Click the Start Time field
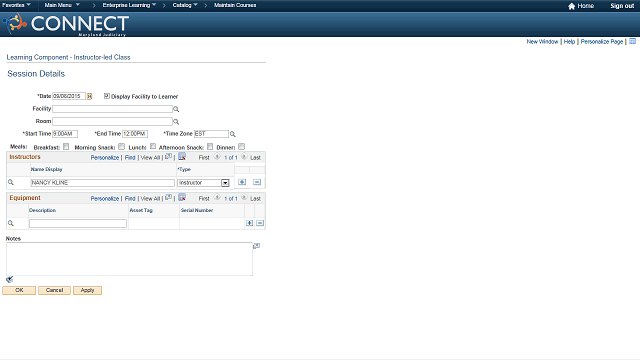The width and height of the screenshot is (640, 360). 65,134
